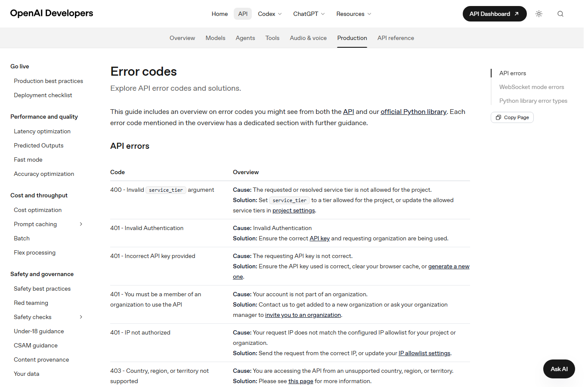Click the Copy Page clipboard icon

(498, 117)
